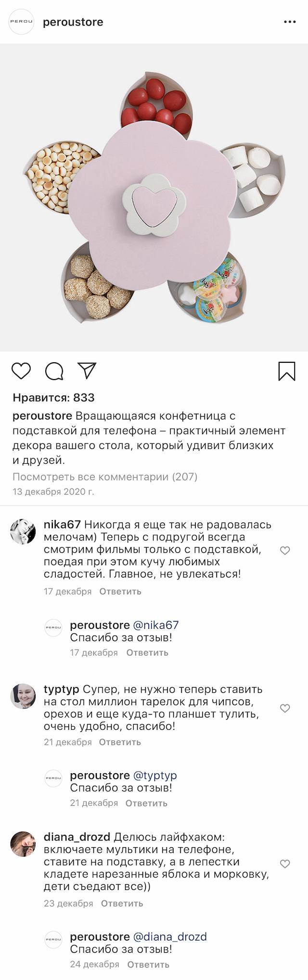The width and height of the screenshot is (308, 980).
Task: Open nika67's profile picture
Action: [23, 532]
